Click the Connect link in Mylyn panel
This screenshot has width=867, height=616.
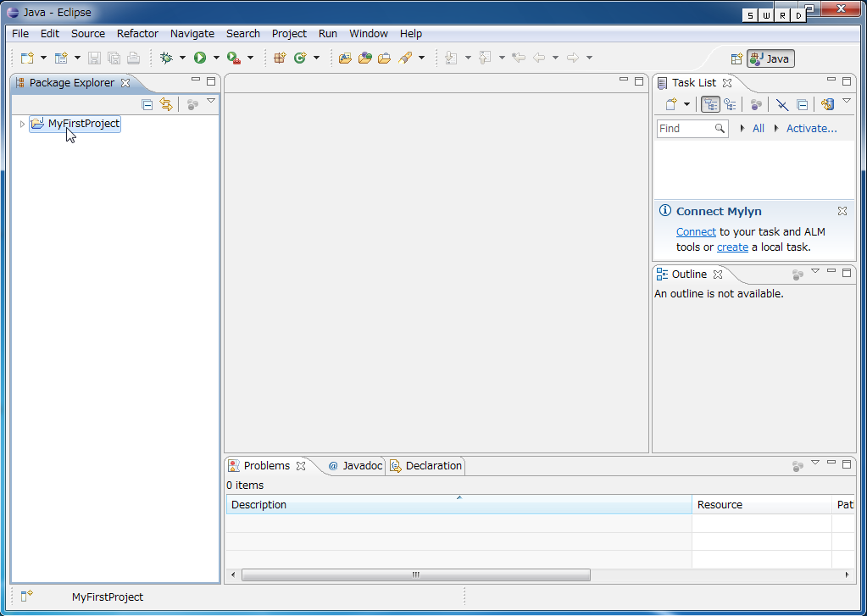point(696,232)
